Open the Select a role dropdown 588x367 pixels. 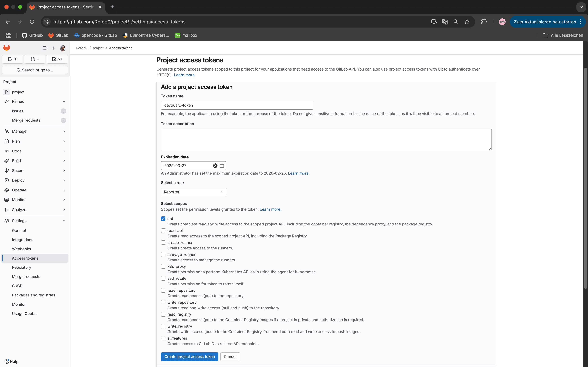(193, 192)
